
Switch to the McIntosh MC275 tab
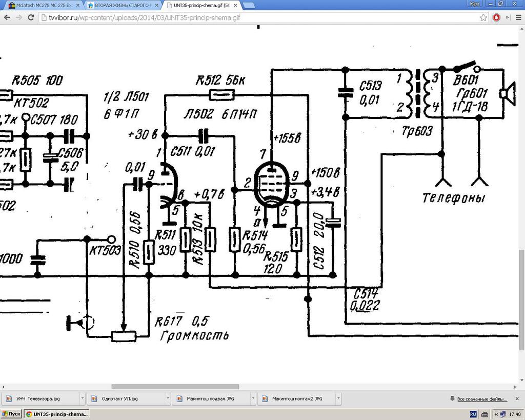coord(44,5)
